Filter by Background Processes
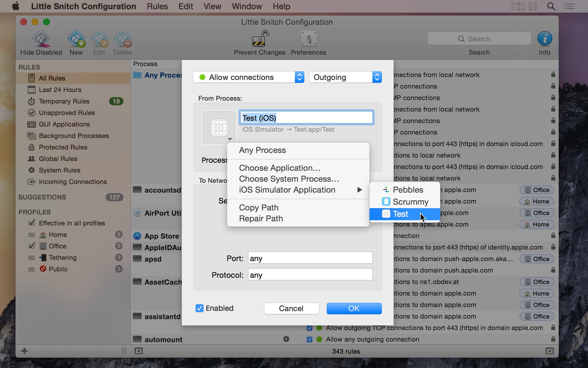This screenshot has height=368, width=588. coord(73,136)
